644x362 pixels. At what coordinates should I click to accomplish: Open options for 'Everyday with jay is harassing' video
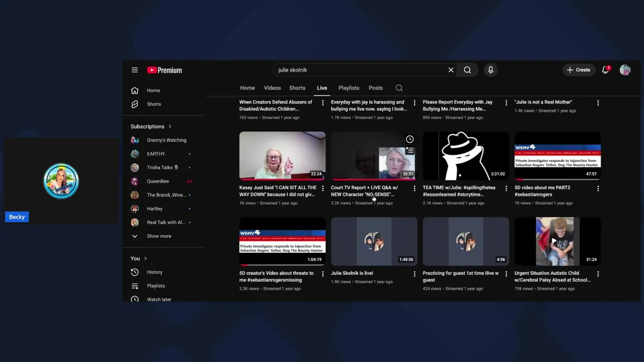pyautogui.click(x=415, y=103)
